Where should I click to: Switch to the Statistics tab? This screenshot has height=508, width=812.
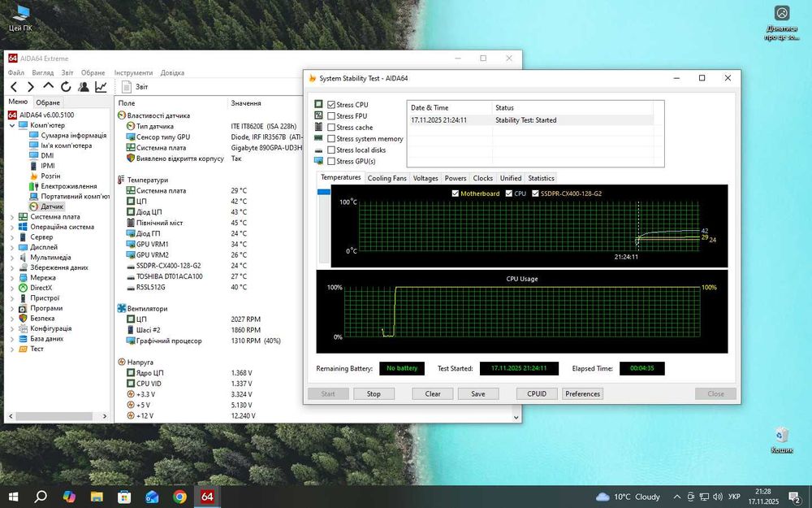coord(541,178)
